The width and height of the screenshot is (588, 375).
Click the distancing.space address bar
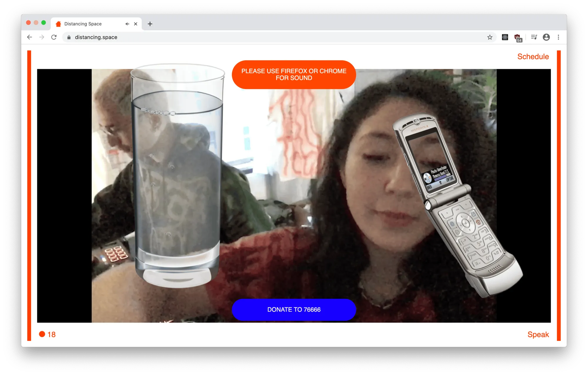click(x=235, y=37)
